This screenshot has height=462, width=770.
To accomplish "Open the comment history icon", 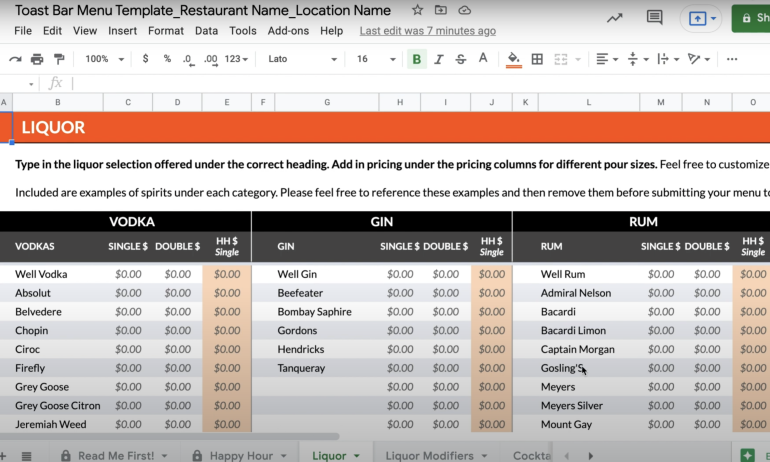I will [655, 18].
